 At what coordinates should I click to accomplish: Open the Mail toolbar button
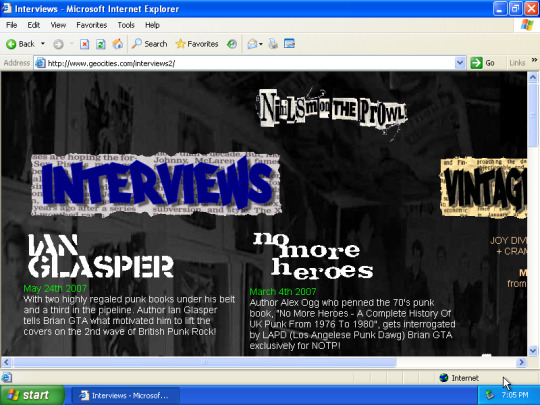(252, 44)
